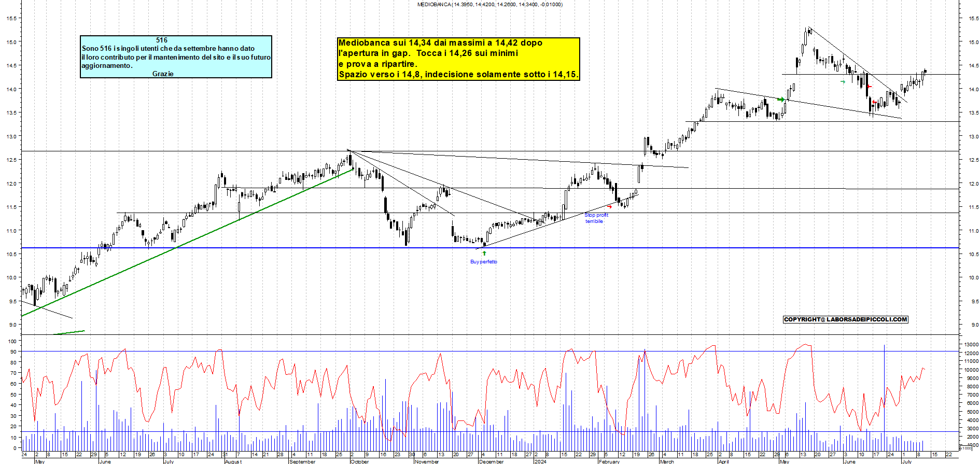The width and height of the screenshot is (980, 464).
Task: Click the 'Stop profit terribile' label
Action: (596, 218)
